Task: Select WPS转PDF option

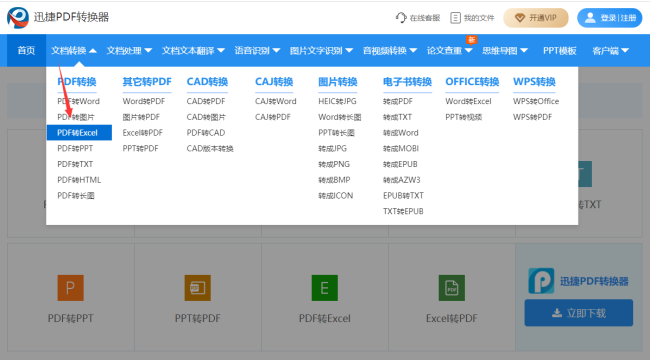Action: [532, 117]
